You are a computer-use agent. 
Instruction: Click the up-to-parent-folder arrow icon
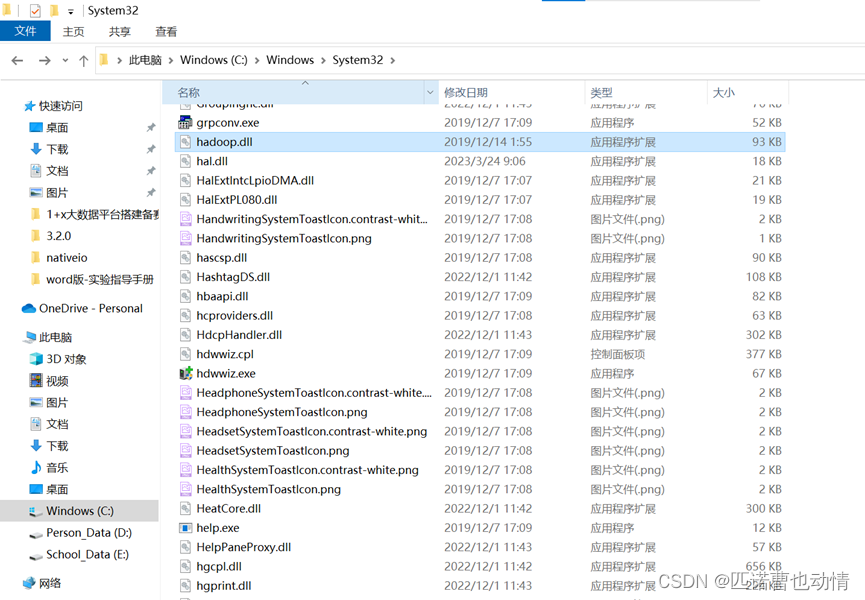82,60
